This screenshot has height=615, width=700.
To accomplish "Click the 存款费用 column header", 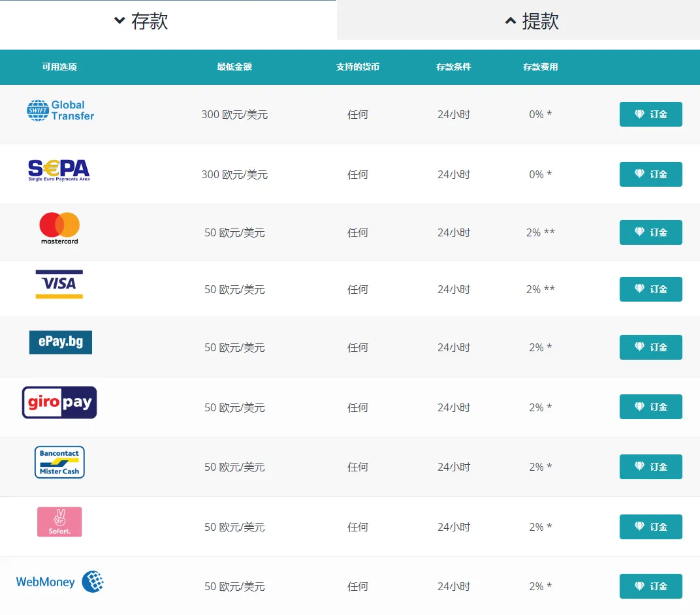I will [541, 67].
